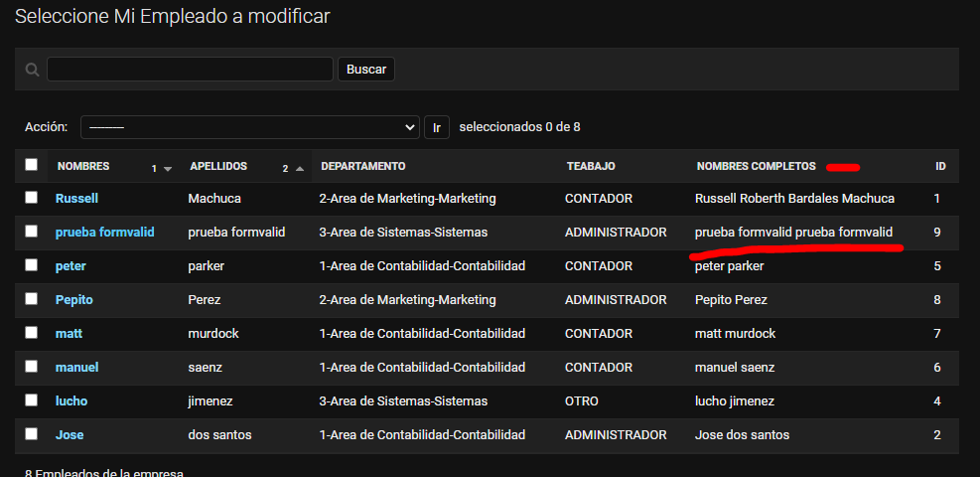Sort by ID column header
980x477 pixels.
tap(940, 166)
